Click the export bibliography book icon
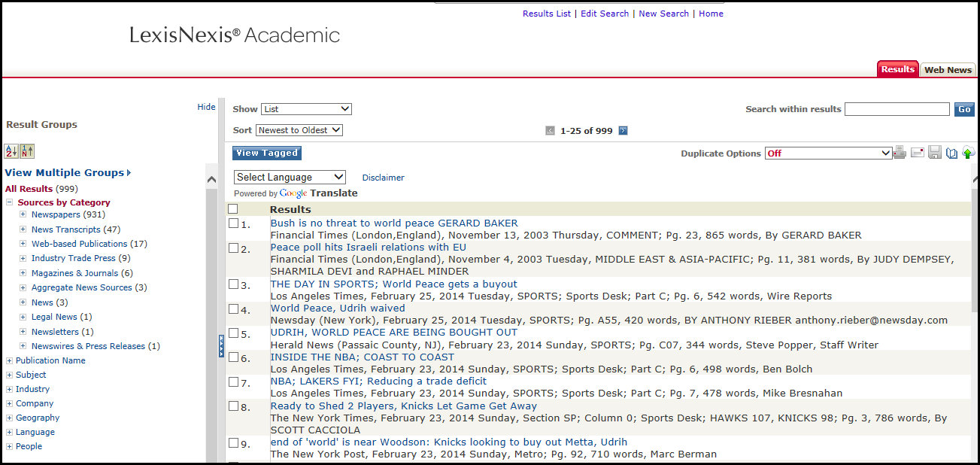The image size is (980, 465). point(952,153)
